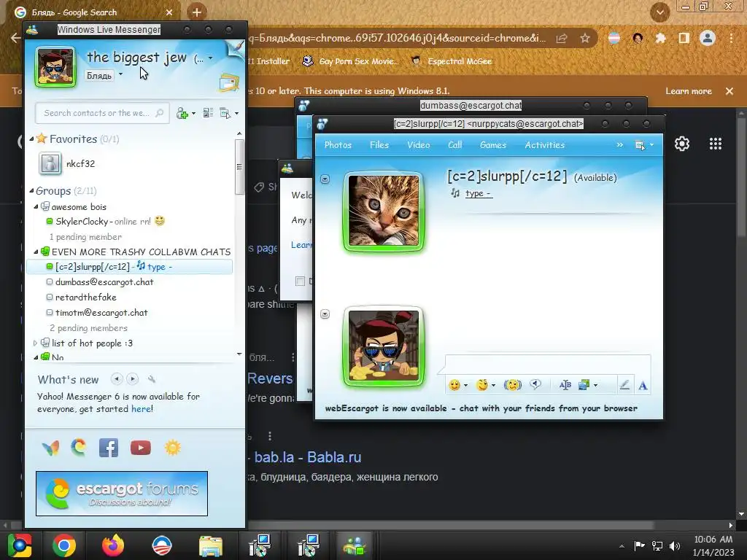Open the Messenger show menu icon
Viewport: 747px width, 560px height.
click(229, 113)
